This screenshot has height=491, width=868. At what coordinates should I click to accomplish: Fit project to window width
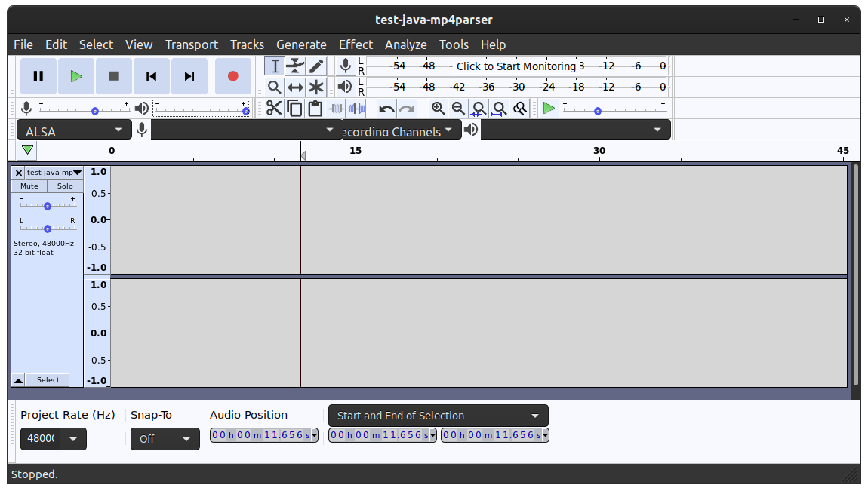click(500, 109)
